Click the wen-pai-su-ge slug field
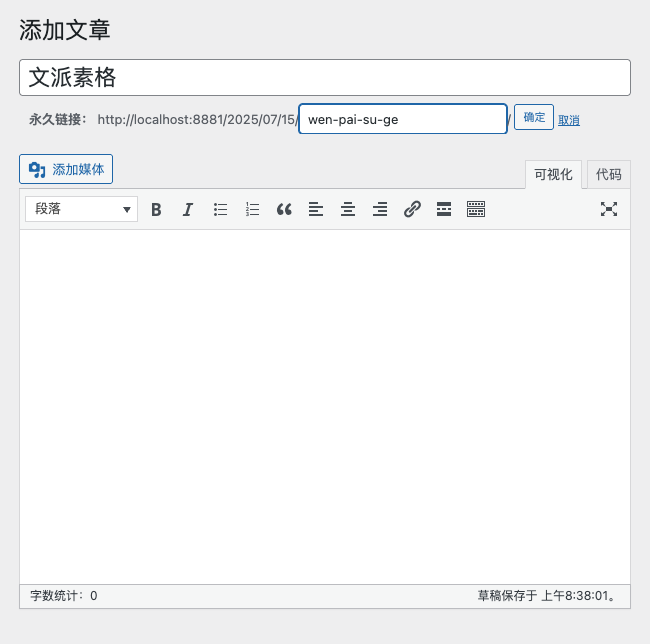The height and width of the screenshot is (644, 650). [x=402, y=119]
